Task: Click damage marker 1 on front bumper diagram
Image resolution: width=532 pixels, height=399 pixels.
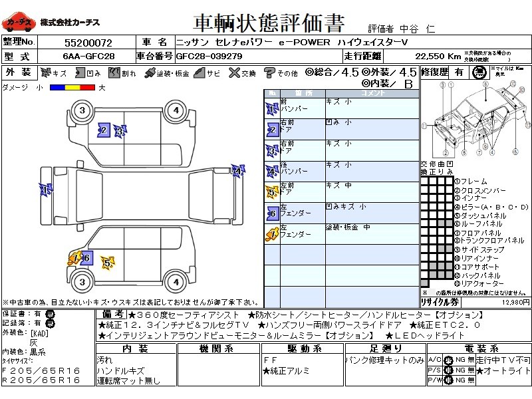Action: pyautogui.click(x=44, y=191)
